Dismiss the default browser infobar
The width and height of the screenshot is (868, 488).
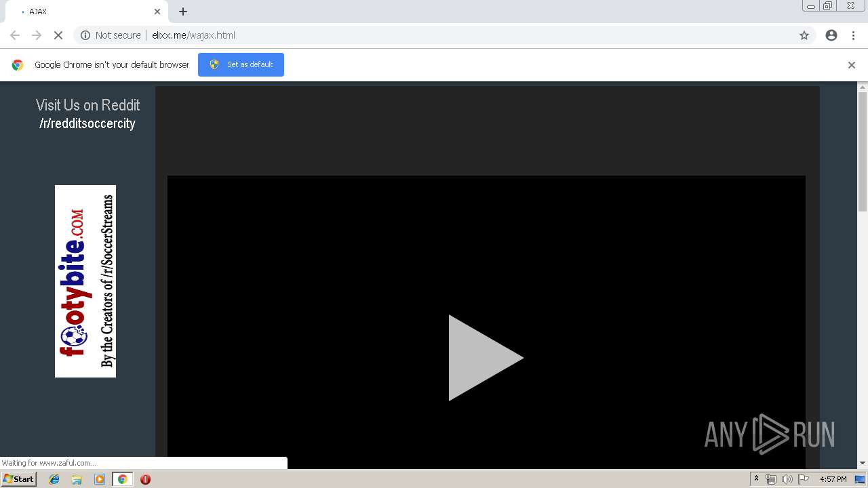[852, 65]
